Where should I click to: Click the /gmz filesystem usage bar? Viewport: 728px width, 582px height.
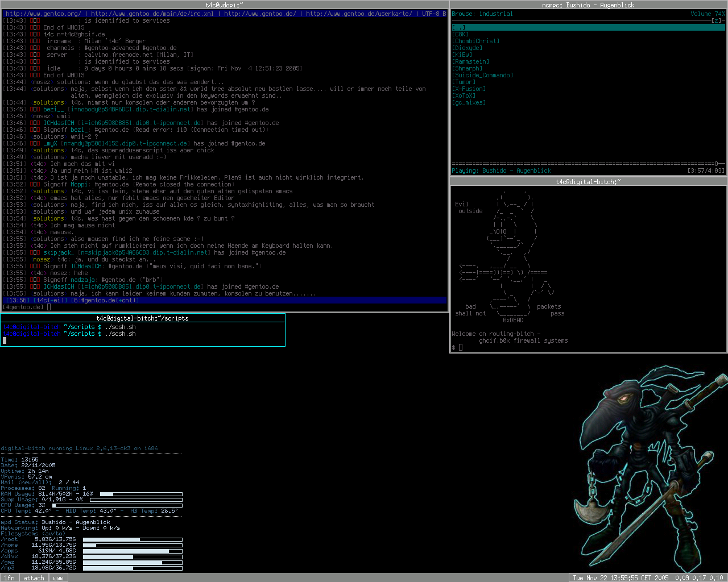click(x=133, y=562)
